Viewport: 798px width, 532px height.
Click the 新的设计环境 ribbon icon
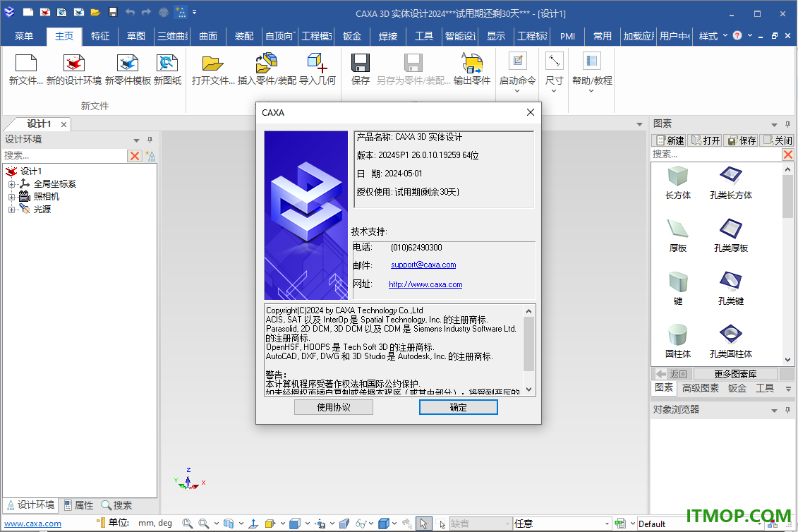(x=74, y=64)
